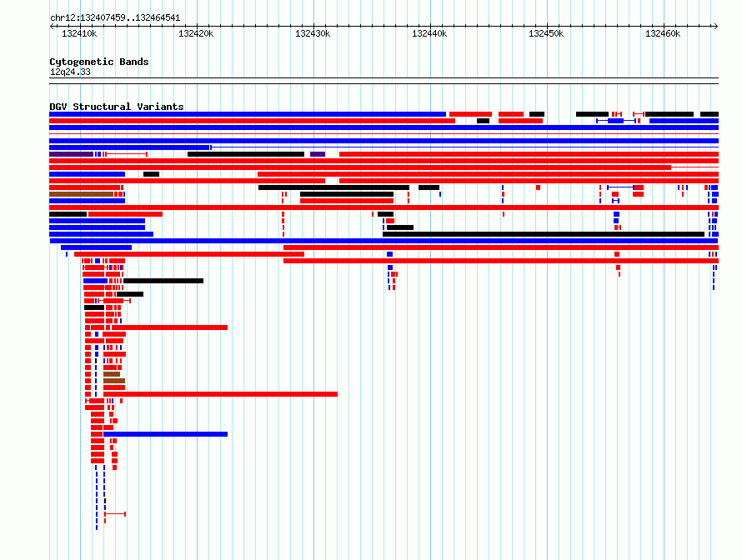Screen dimensions: 742x560
Task: Select the short black variant near 132416k beside the blue bar
Action: pyautogui.click(x=152, y=174)
